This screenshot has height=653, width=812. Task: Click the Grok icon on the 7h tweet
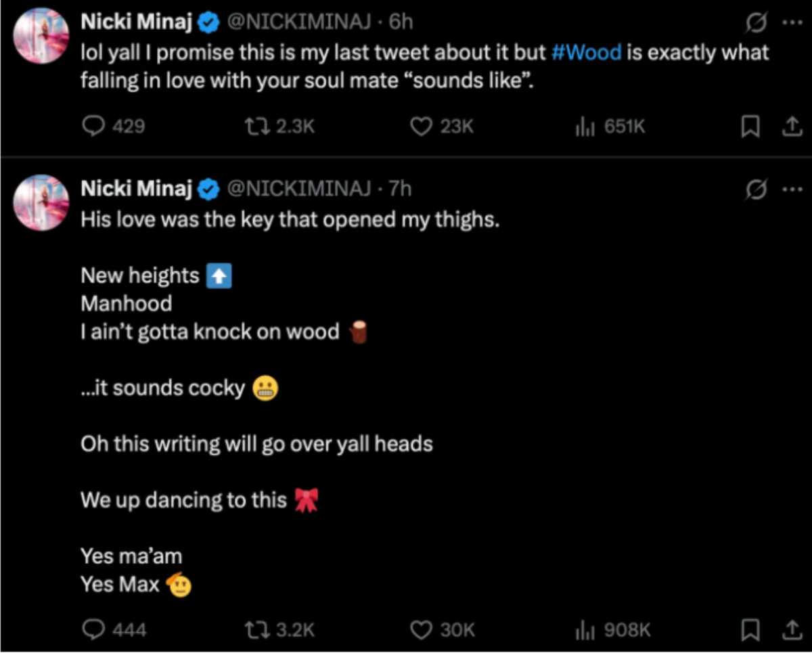[x=754, y=191]
